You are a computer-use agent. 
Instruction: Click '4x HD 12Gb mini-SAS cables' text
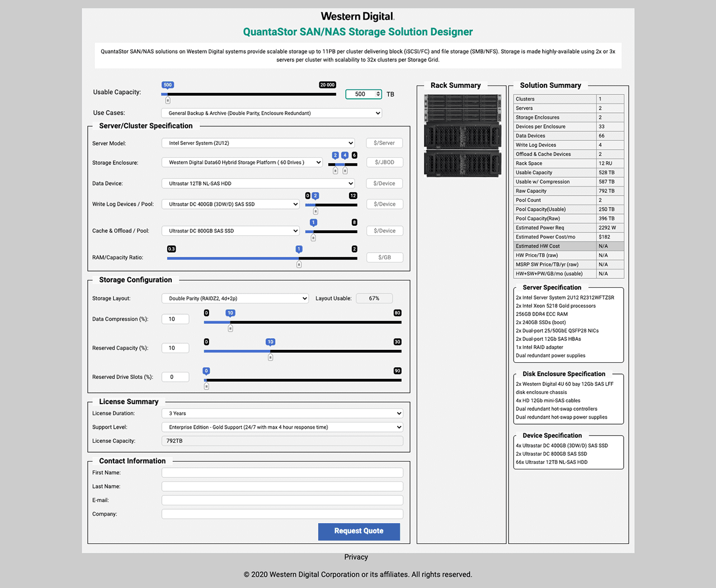pos(548,401)
